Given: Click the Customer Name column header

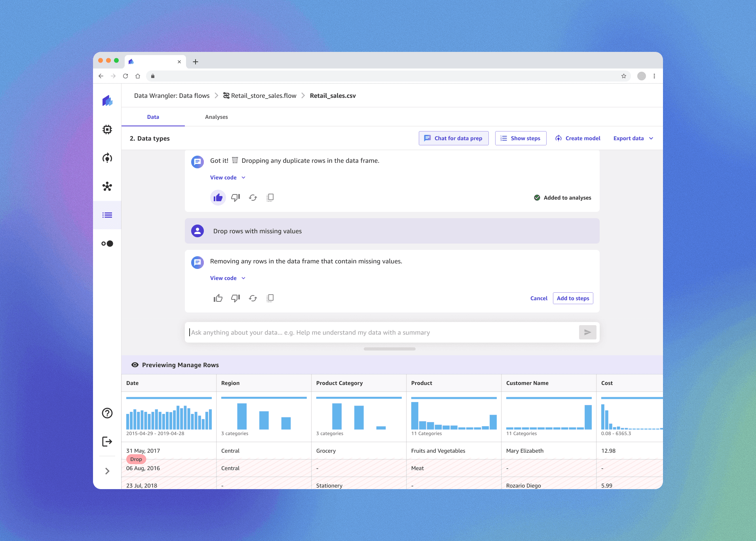Looking at the screenshot, I should pyautogui.click(x=549, y=383).
